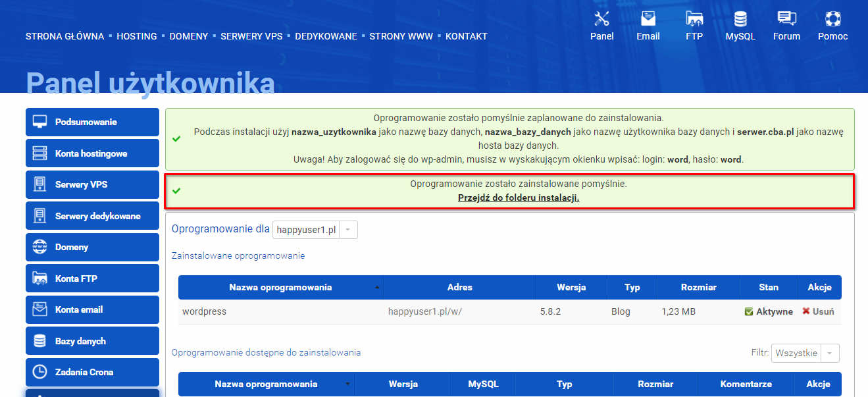Open the Domeny sidebar button

click(93, 247)
